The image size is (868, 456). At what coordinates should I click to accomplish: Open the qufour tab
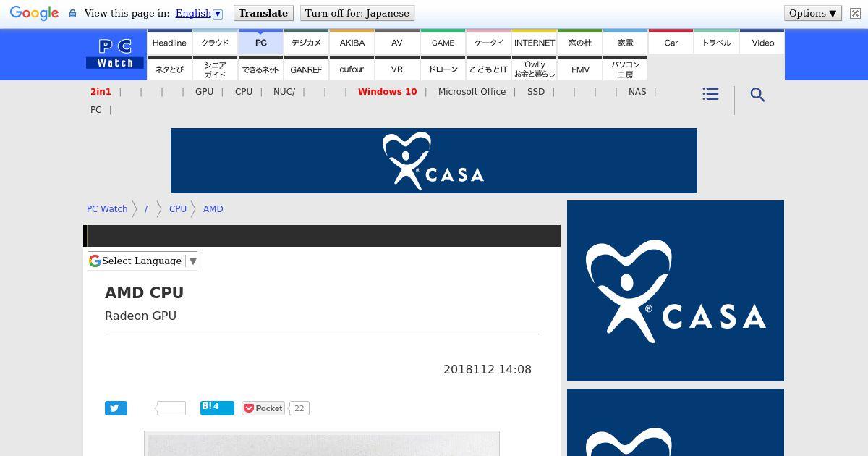point(352,69)
